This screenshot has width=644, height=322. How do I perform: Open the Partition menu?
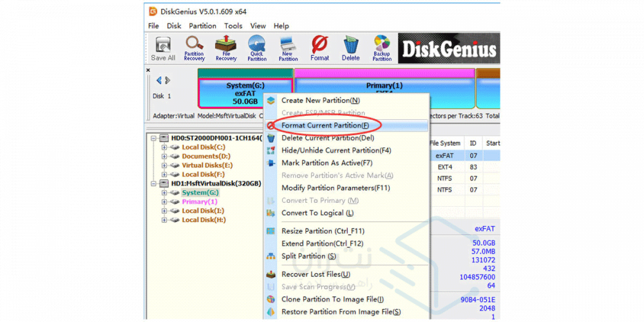202,26
